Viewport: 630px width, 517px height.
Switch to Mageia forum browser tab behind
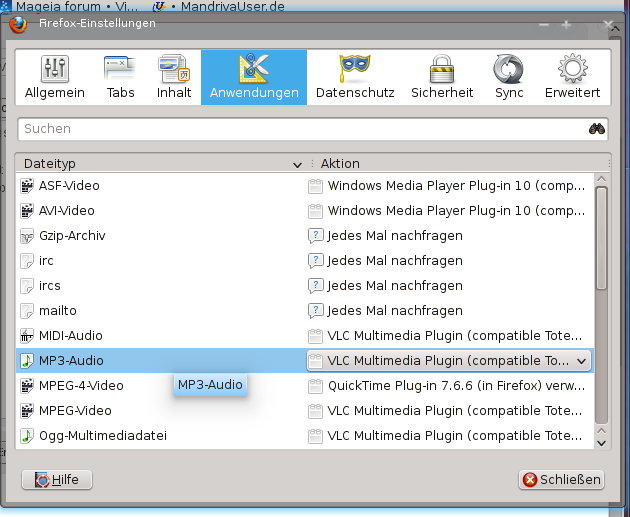click(x=70, y=6)
